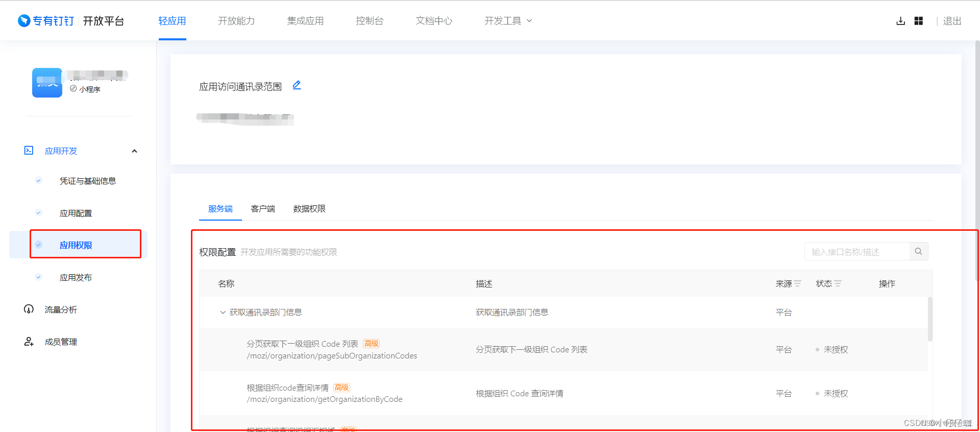Click the edit pencil icon beside 应用访问通讯录范围
Viewport: 980px width, 432px height.
[x=297, y=85]
